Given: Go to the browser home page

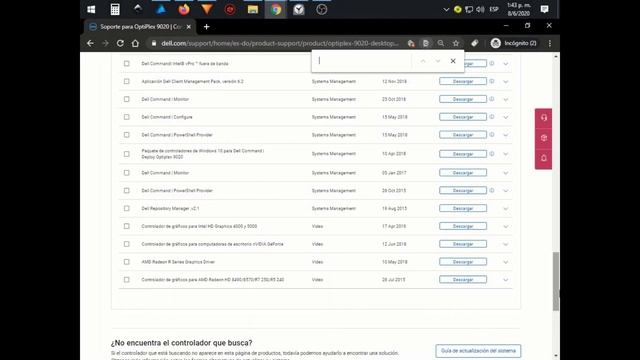Looking at the screenshot, I should coord(135,43).
